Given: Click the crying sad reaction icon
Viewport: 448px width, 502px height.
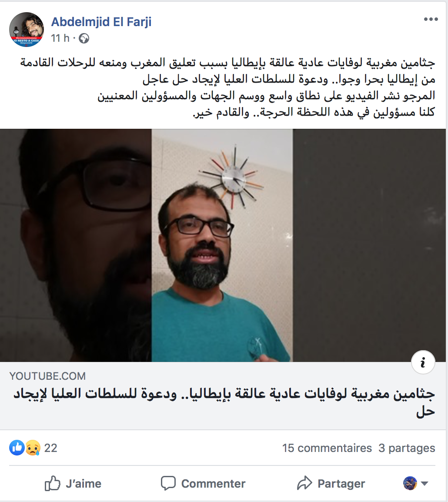Looking at the screenshot, I should pos(33,448).
